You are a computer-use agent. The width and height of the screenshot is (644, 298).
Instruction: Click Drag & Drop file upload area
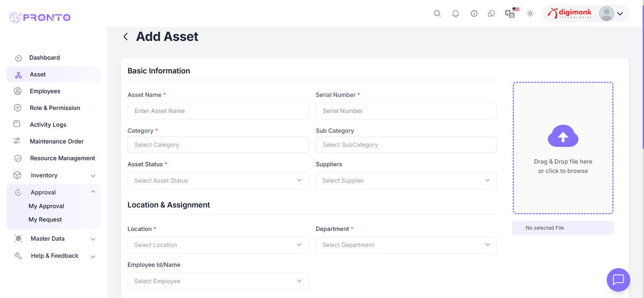[563, 148]
